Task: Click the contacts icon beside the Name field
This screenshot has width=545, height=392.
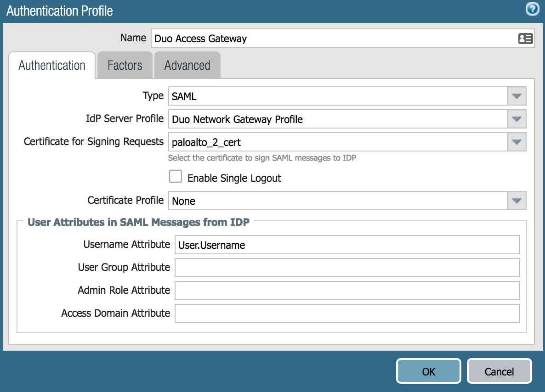Action: pyautogui.click(x=526, y=39)
